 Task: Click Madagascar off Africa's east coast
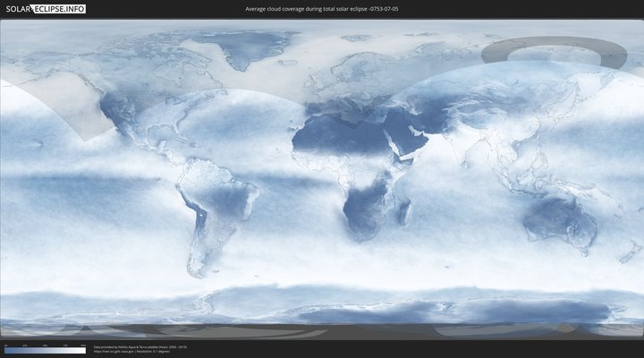point(405,213)
